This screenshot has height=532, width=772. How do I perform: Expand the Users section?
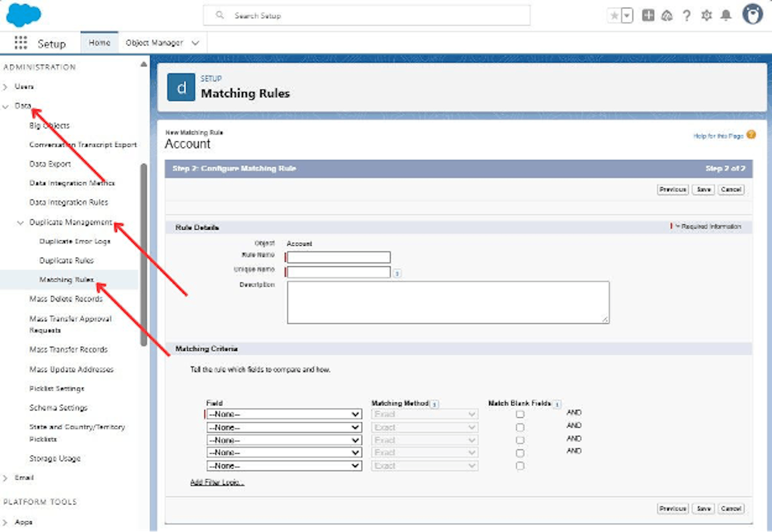5,86
